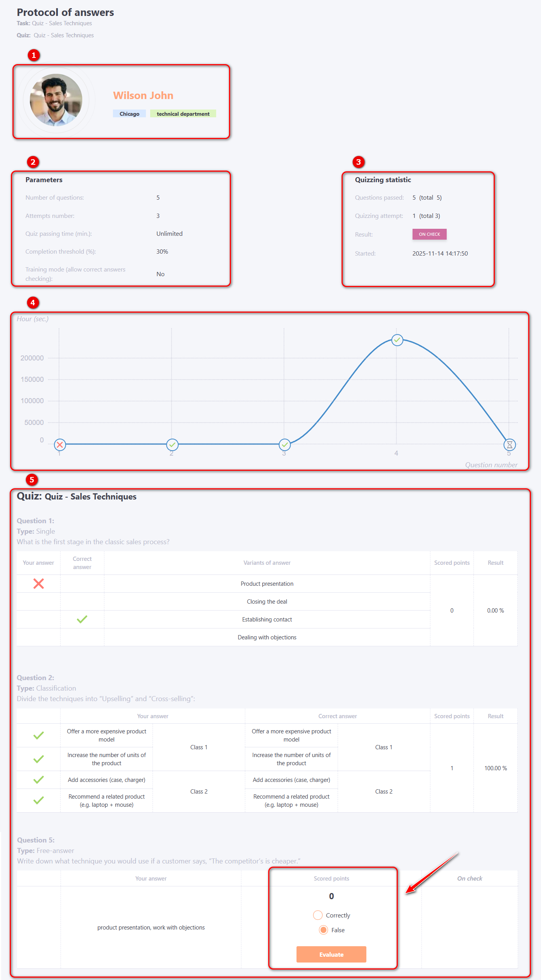Click the Chicago tag
The image size is (541, 980).
[129, 114]
